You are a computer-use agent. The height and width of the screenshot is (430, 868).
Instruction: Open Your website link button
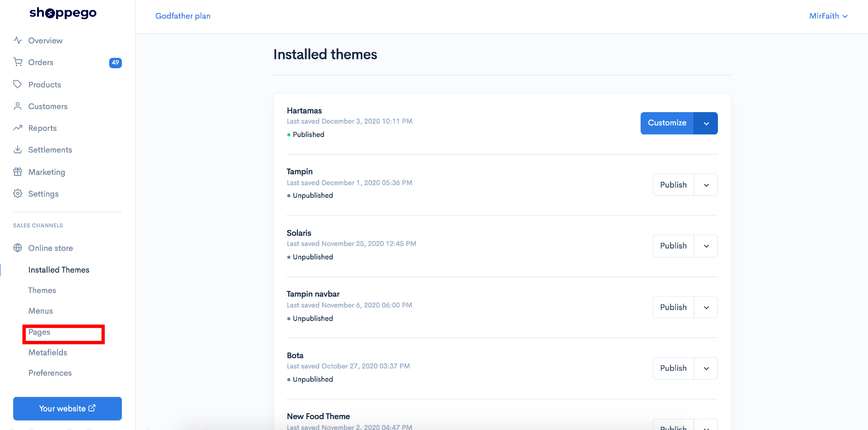click(67, 409)
